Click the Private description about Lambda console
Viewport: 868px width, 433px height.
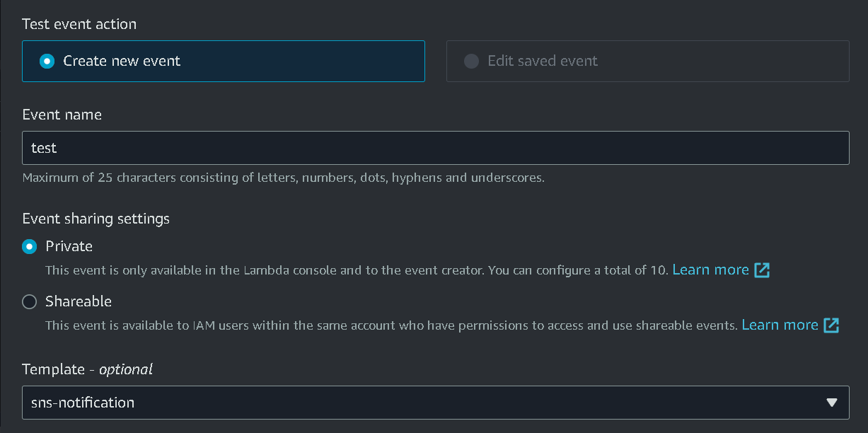tap(354, 271)
